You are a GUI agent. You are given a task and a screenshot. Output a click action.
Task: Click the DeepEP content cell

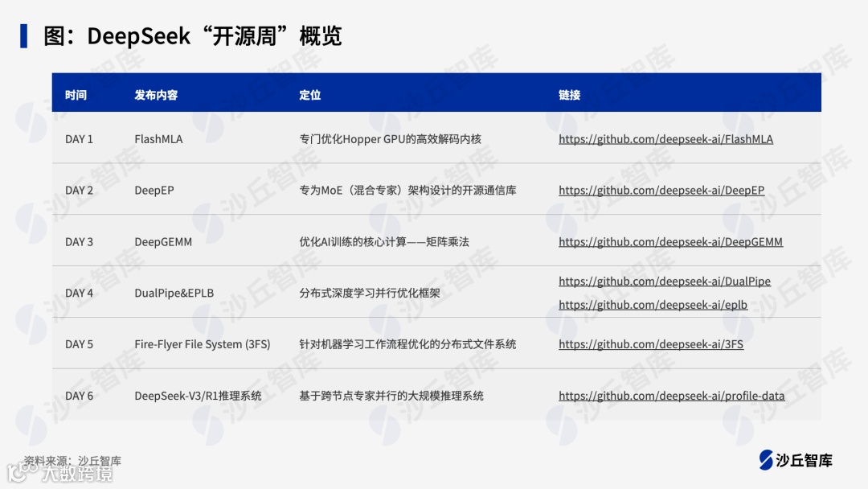tap(154, 191)
